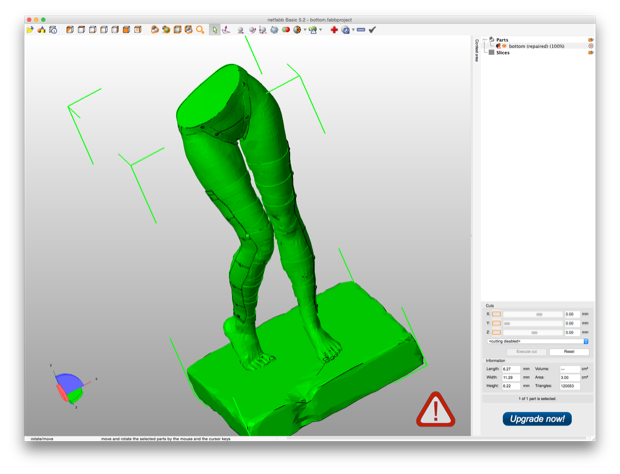Select part 'bottom (repaired) (100%)' in tree
This screenshot has height=474, width=620.
pyautogui.click(x=536, y=46)
